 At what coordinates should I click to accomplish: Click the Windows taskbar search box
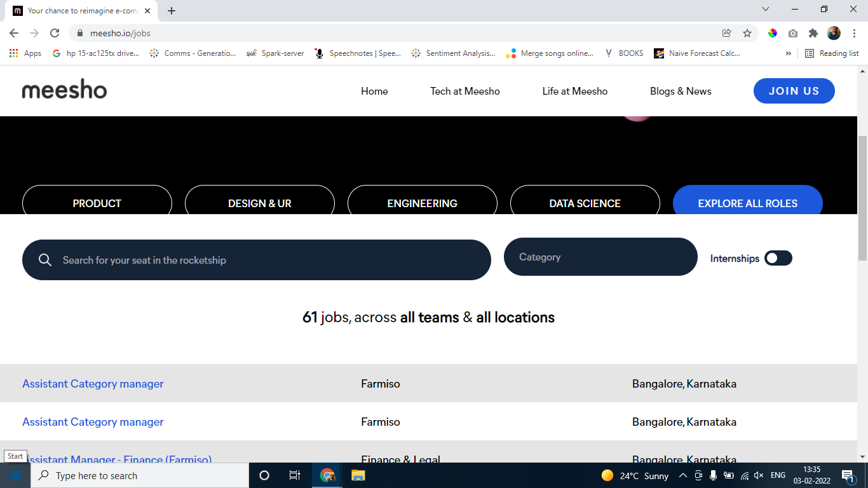point(139,475)
